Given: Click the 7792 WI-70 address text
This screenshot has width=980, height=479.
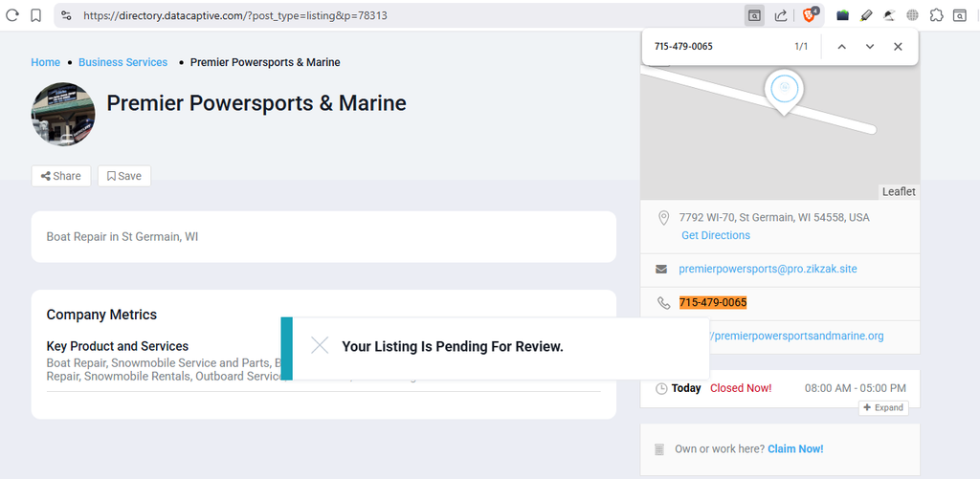Looking at the screenshot, I should (x=774, y=218).
